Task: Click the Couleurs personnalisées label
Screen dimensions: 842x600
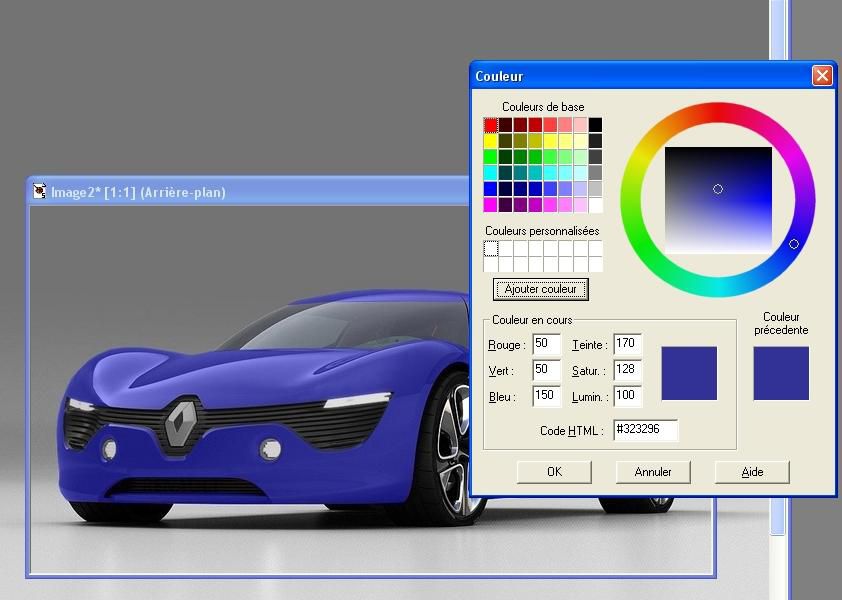Action: coord(542,231)
